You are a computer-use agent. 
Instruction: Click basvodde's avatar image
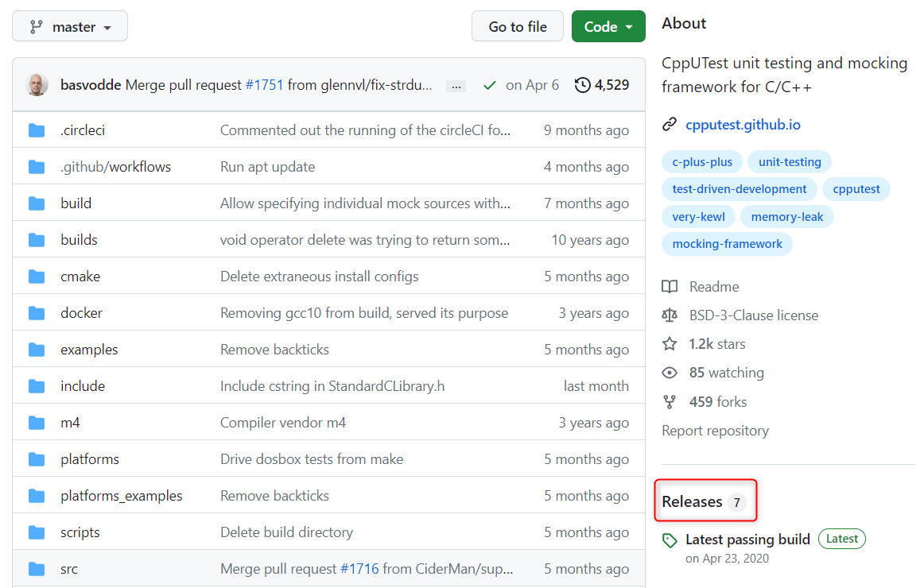37,85
